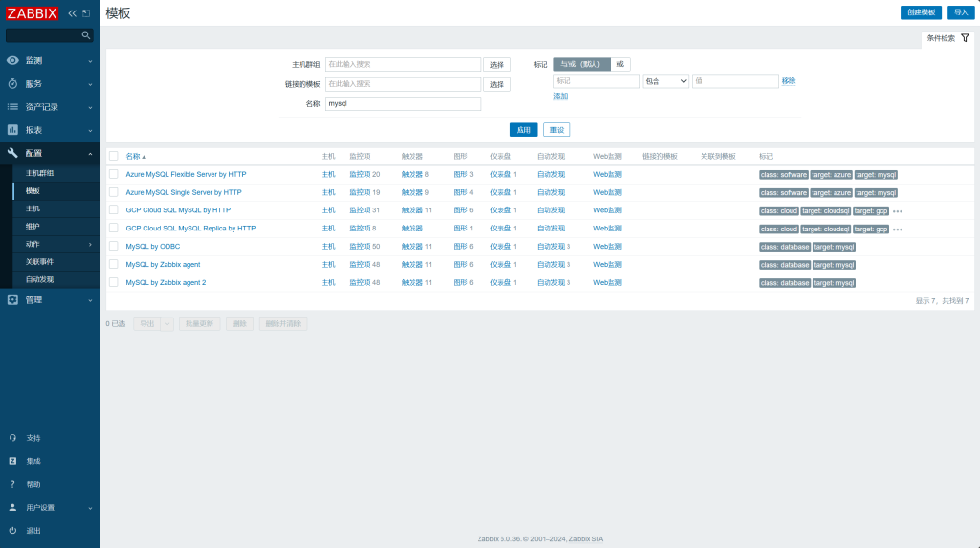
Task: Open 自动发现 in the sidebar
Action: point(39,279)
